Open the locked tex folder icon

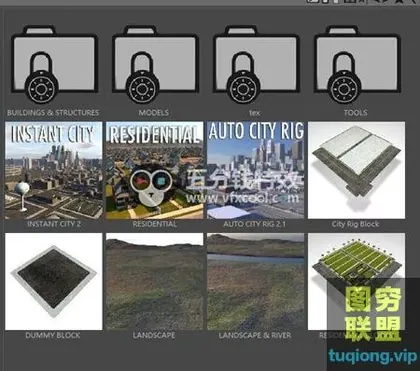[x=256, y=64]
